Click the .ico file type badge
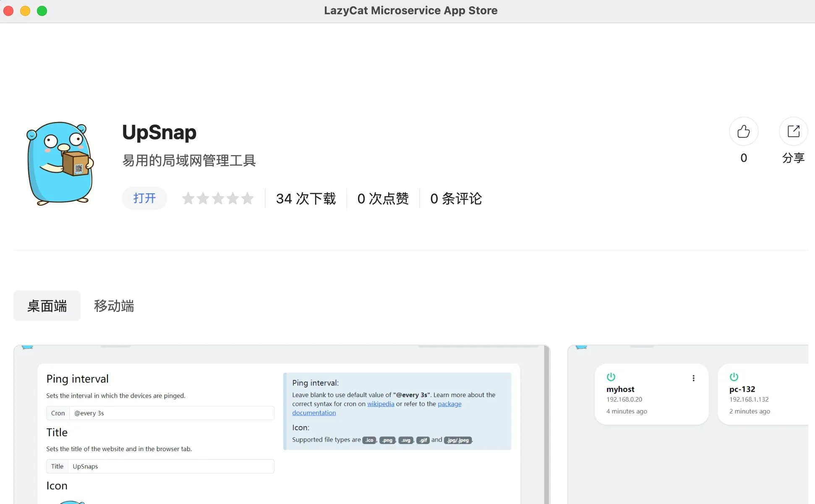The height and width of the screenshot is (504, 815). pyautogui.click(x=369, y=440)
